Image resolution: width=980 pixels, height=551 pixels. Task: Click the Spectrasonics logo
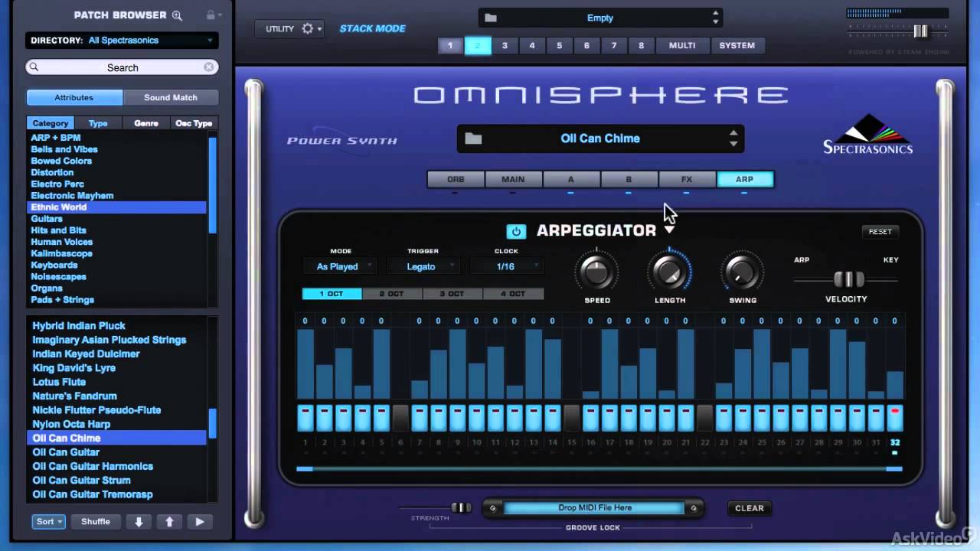[x=867, y=135]
